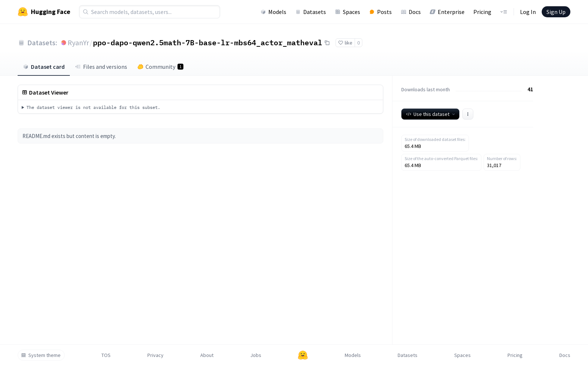Open the Jobs footer link
The width and height of the screenshot is (588, 368).
coord(256,355)
